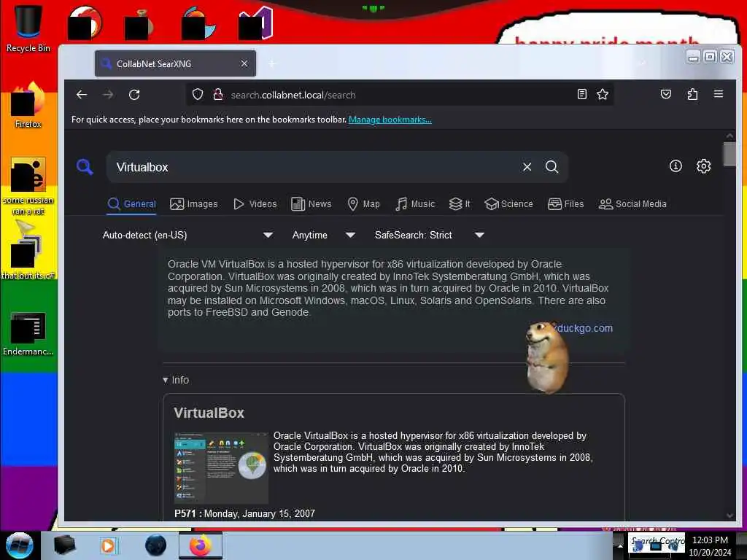Close the CollabNet SearXNG tab

(x=244, y=63)
